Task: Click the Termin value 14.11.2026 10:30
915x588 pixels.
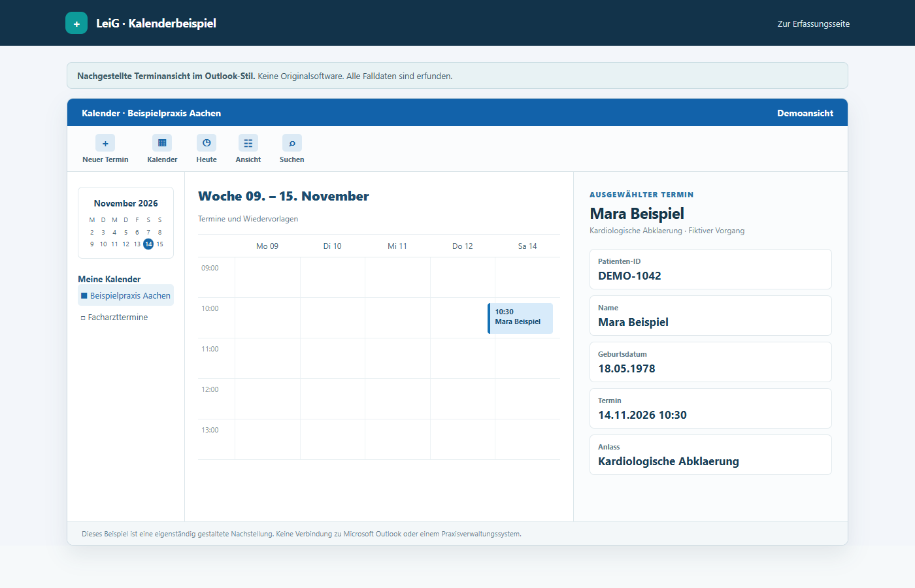Action: 642,415
